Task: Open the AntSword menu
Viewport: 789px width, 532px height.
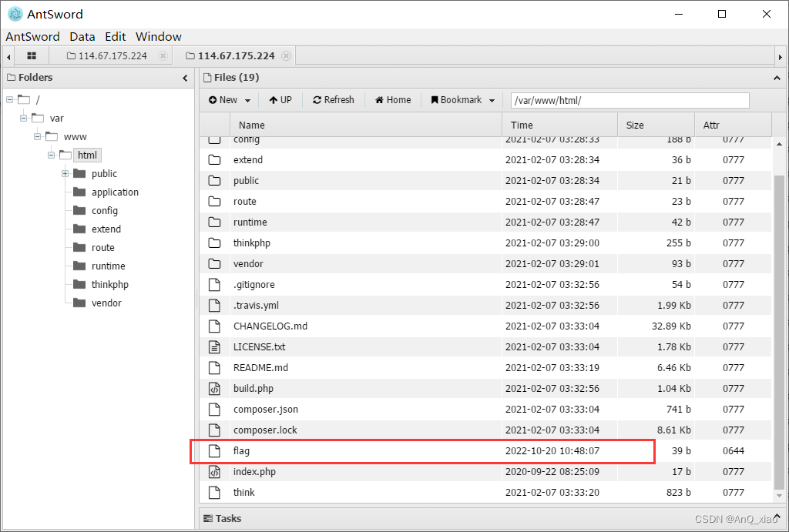Action: click(32, 37)
